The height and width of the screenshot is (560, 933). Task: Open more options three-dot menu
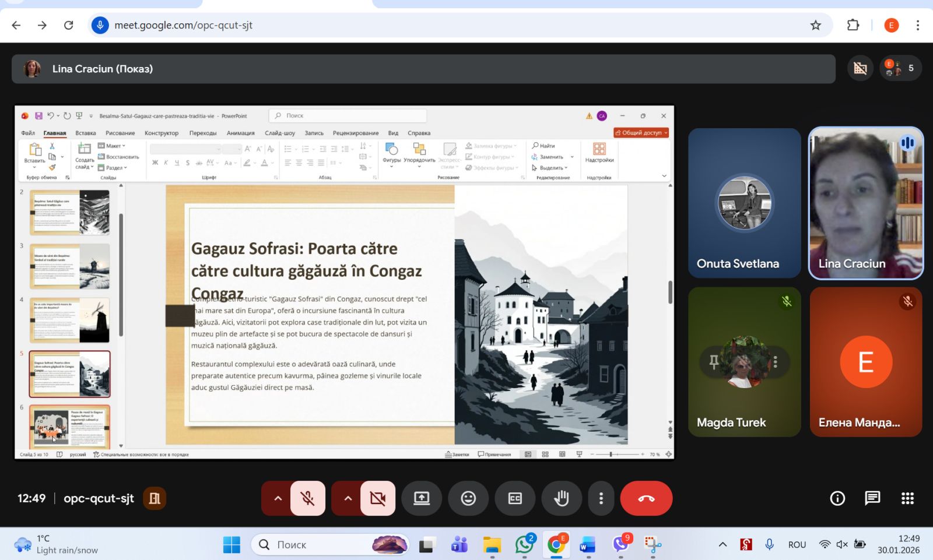coord(601,498)
